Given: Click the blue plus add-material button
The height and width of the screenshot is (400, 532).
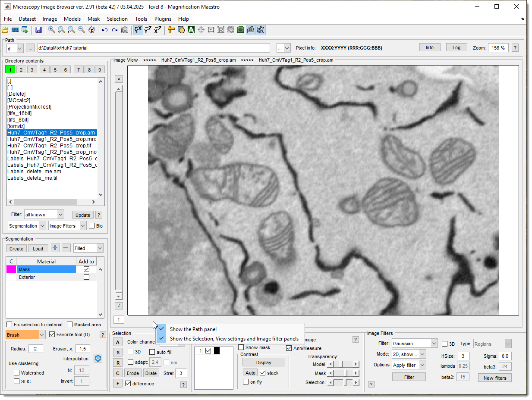Looking at the screenshot, I should coord(55,248).
